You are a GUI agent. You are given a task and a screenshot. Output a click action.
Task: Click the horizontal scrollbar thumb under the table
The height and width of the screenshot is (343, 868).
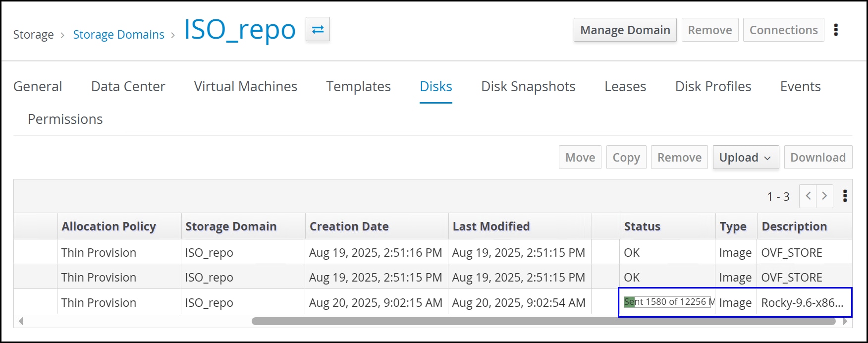coord(543,321)
